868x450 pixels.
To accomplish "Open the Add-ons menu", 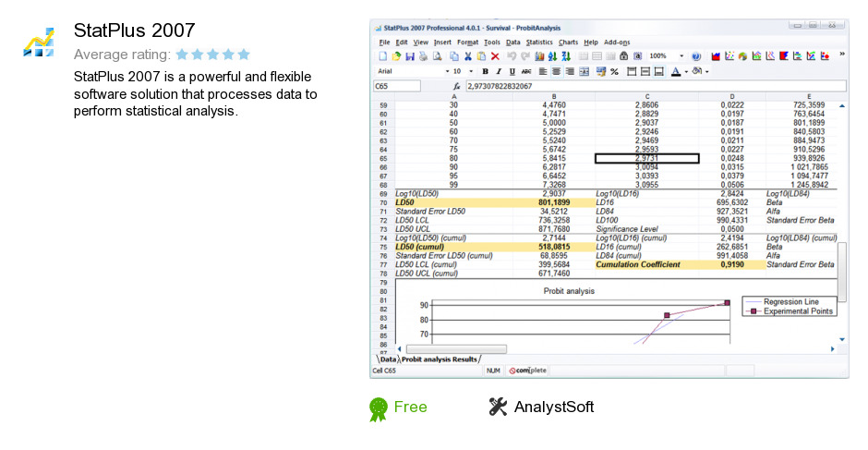I will (x=617, y=43).
